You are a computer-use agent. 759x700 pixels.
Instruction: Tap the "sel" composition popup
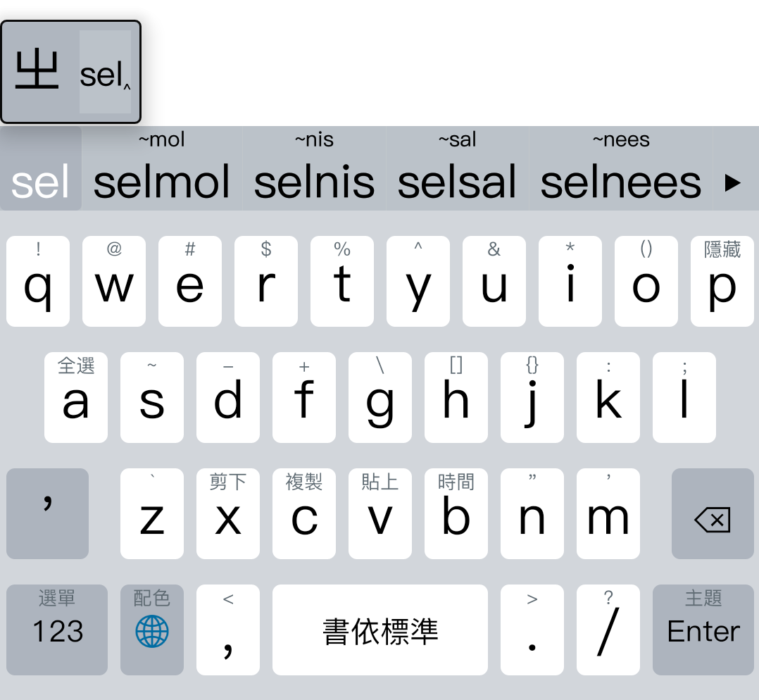tap(105, 73)
